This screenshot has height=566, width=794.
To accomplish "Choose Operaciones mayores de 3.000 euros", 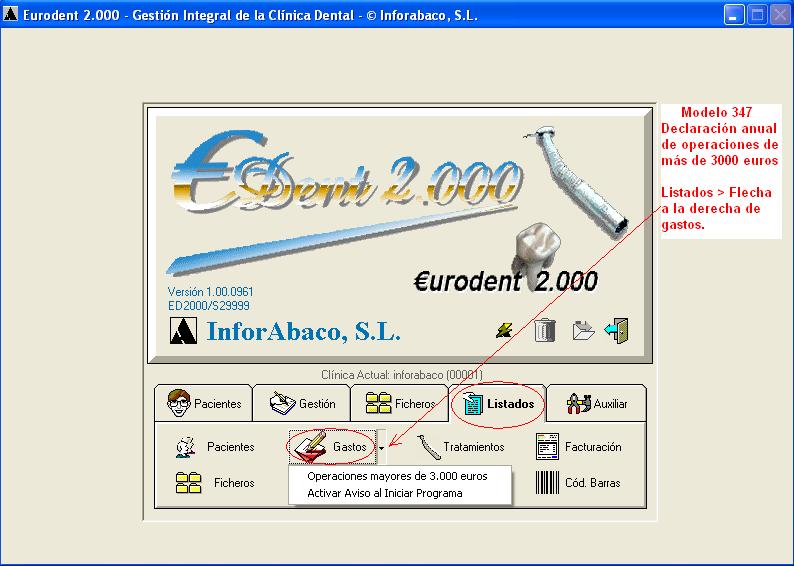I will [398, 476].
